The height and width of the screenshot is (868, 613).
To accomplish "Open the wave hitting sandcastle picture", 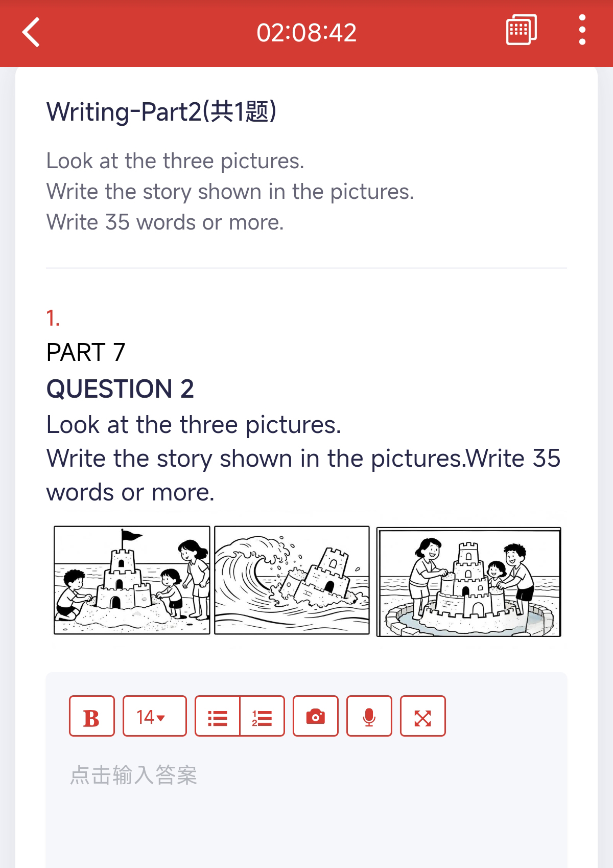I will tap(292, 580).
